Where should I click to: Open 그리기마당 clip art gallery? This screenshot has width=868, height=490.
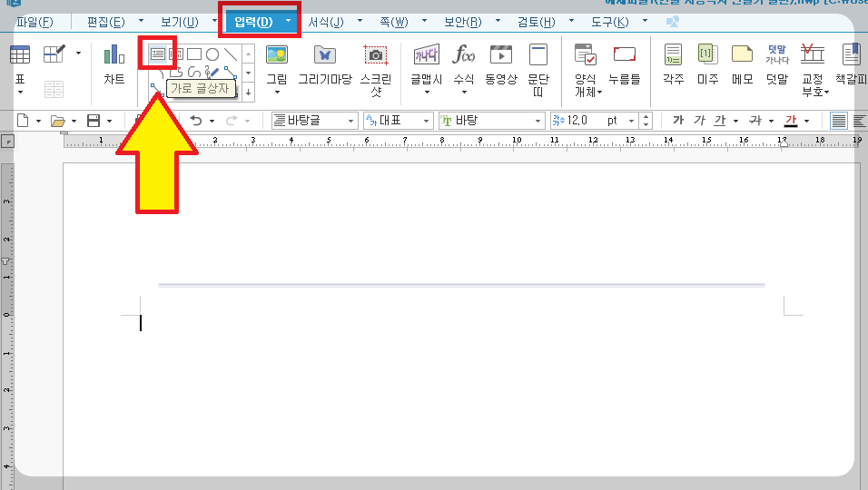click(x=325, y=64)
